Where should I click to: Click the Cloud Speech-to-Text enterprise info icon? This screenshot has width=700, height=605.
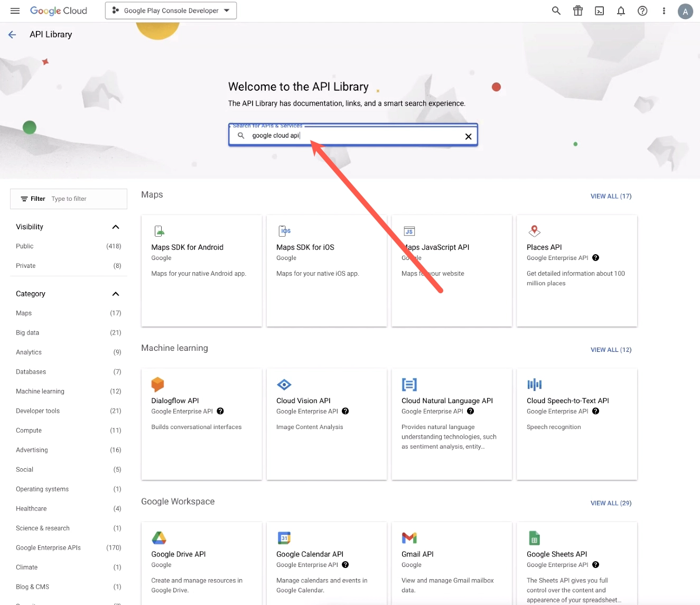point(595,411)
